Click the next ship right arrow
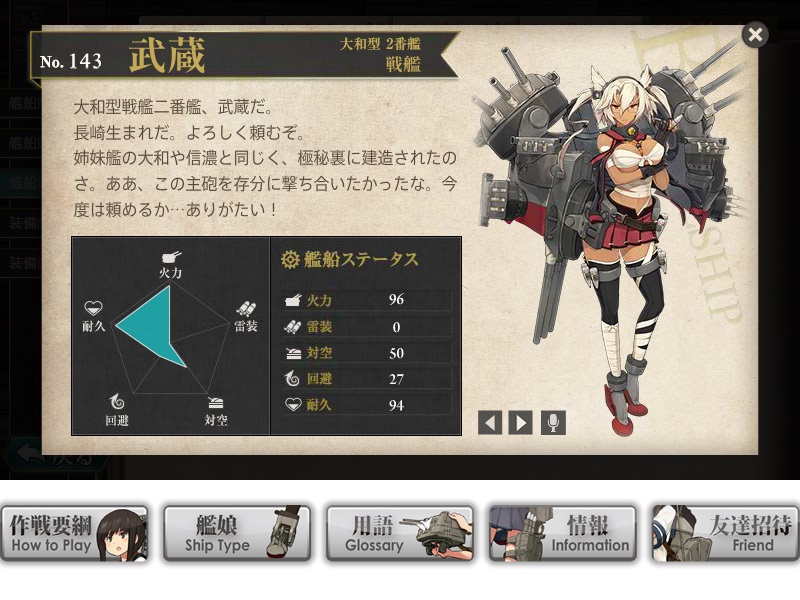Screen dimensions: 800x600 point(520,423)
